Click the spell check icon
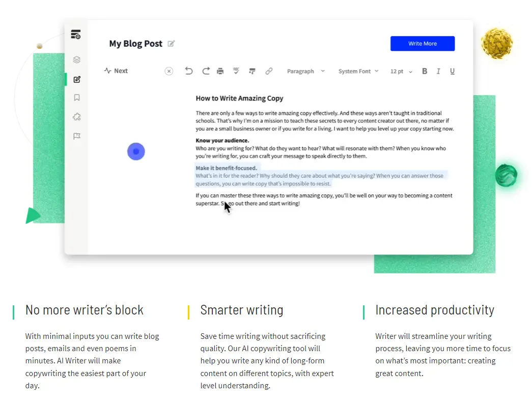The image size is (532, 401). [x=236, y=71]
